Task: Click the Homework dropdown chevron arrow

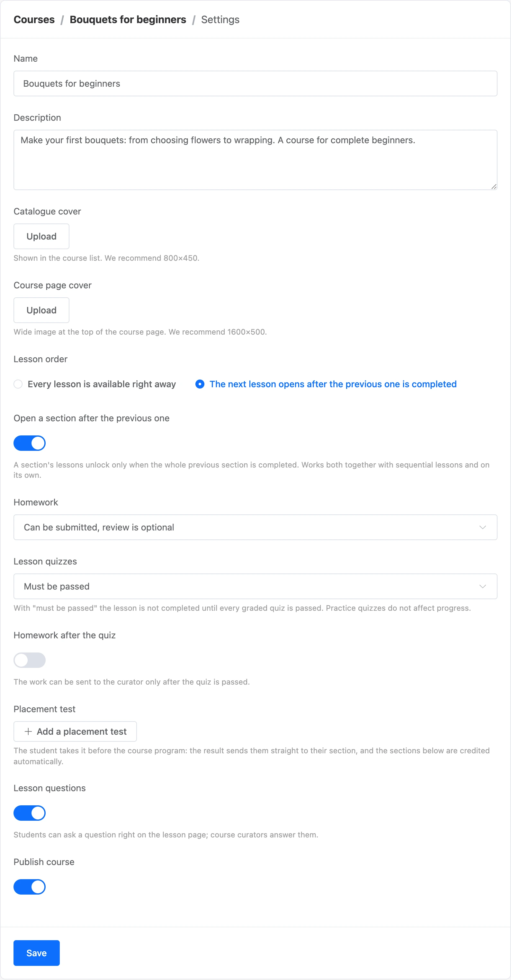Action: click(x=482, y=527)
